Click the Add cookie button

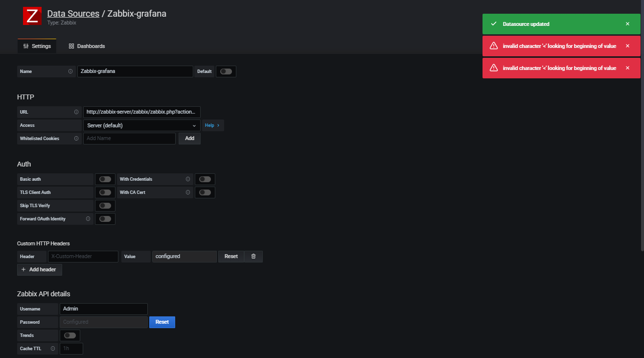click(x=190, y=139)
